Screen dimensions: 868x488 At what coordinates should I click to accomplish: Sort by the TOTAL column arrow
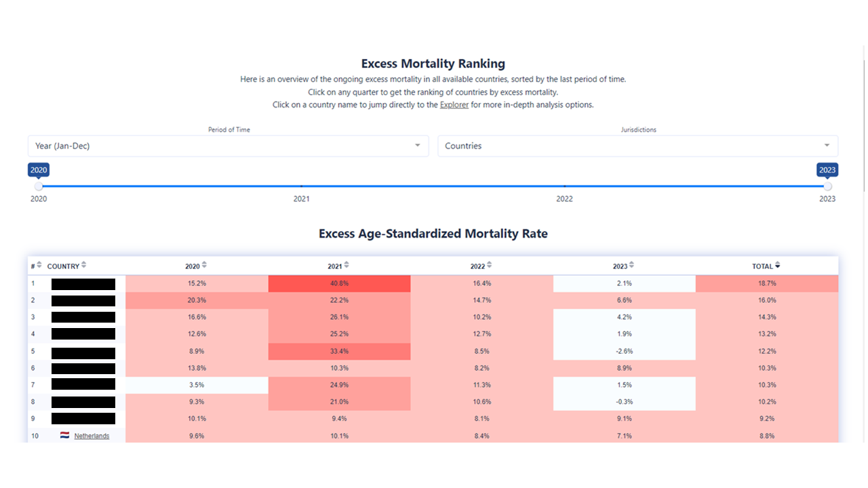[x=778, y=266]
